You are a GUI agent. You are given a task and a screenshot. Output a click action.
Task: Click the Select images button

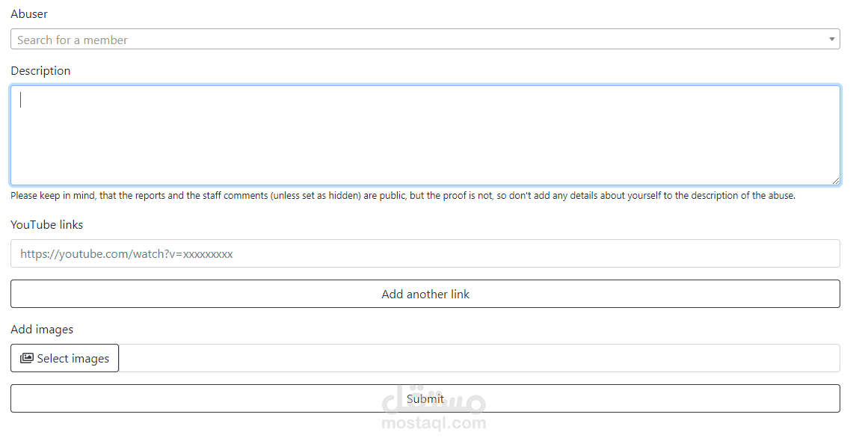click(x=65, y=358)
